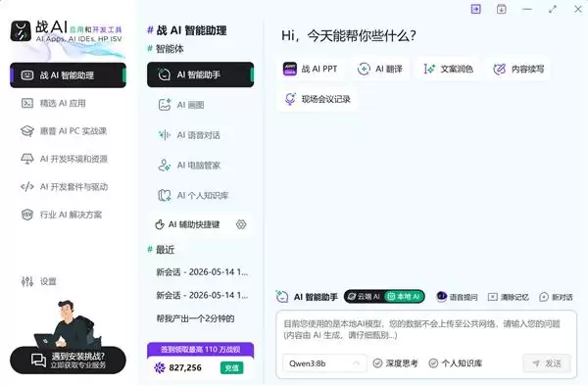
Task: Focus the question input text box
Action: click(426, 330)
